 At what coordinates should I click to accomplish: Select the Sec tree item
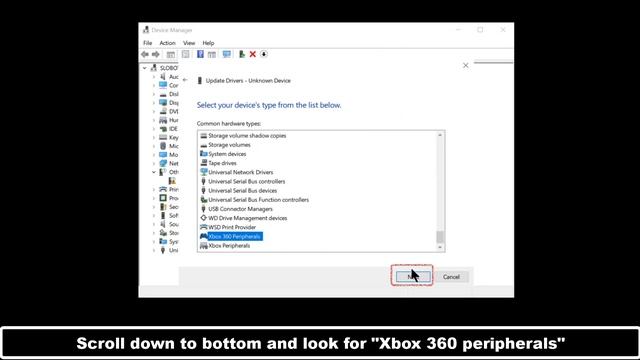point(174,207)
